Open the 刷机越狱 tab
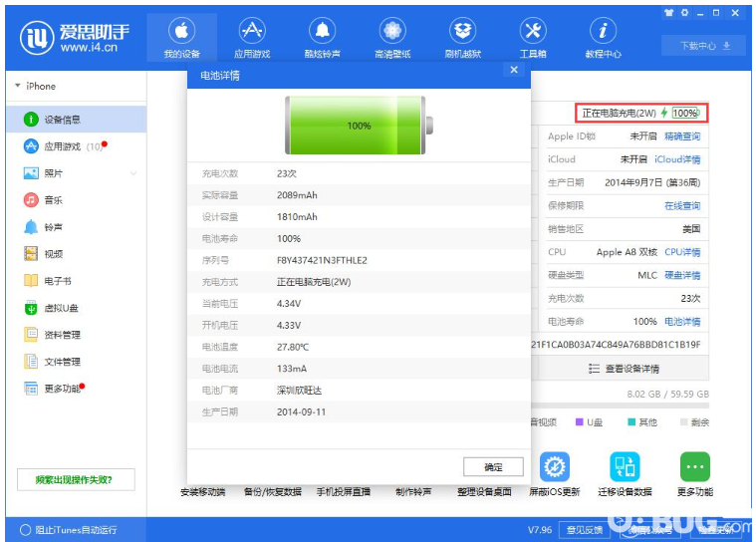The width and height of the screenshot is (756, 542). click(463, 38)
